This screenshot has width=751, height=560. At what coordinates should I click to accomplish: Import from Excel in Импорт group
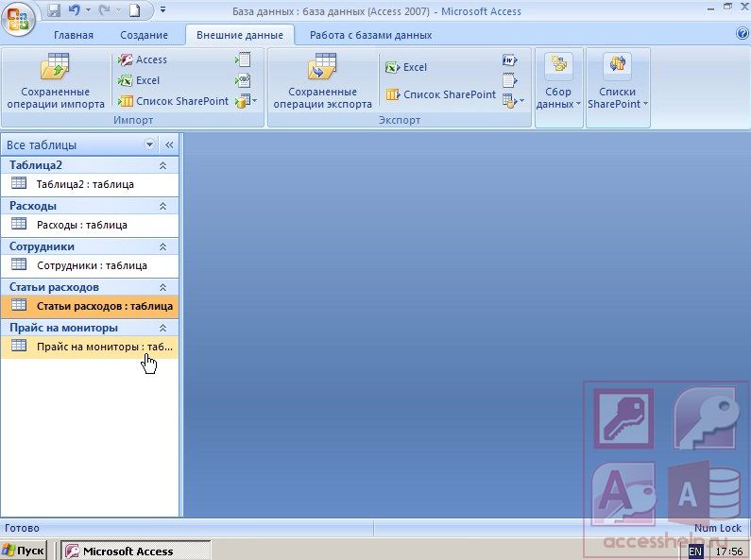[139, 80]
